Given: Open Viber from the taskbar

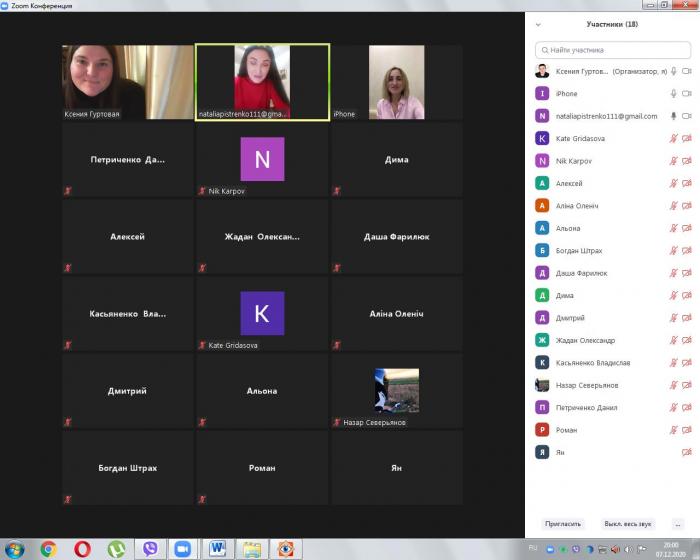Looking at the screenshot, I should [x=151, y=549].
